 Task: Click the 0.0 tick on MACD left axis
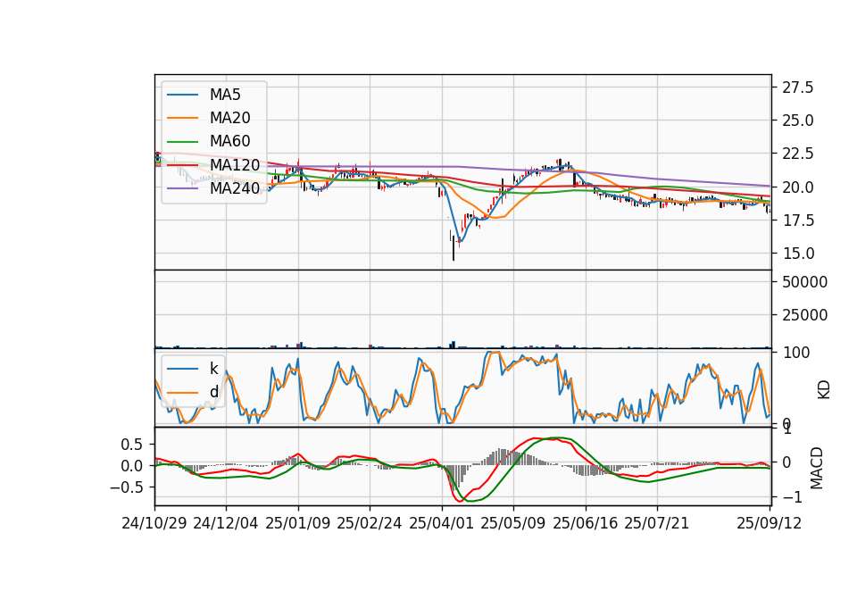pos(131,466)
